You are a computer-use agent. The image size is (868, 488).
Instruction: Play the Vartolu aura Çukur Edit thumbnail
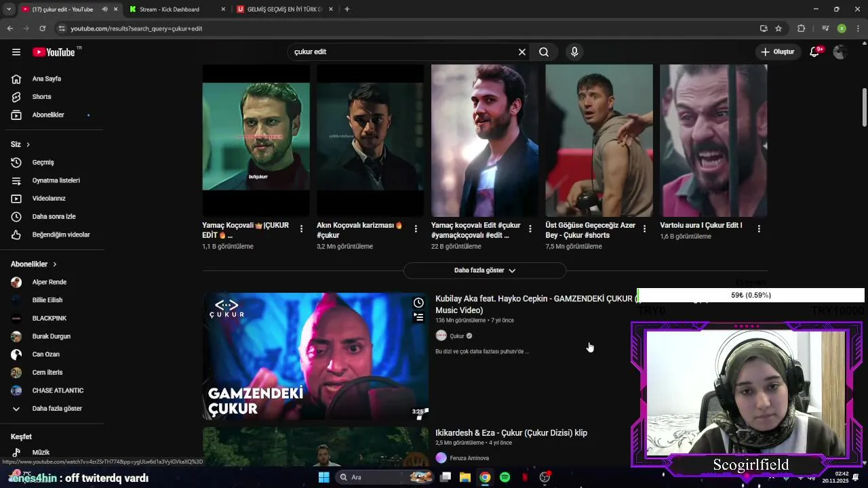713,140
